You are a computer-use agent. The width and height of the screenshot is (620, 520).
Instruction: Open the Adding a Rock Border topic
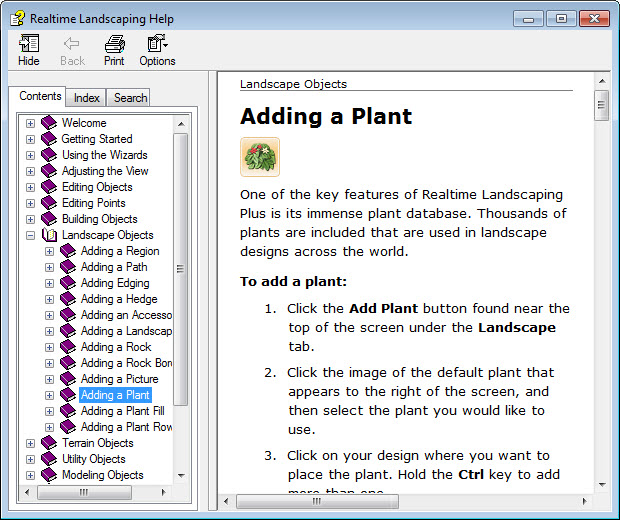pos(126,363)
